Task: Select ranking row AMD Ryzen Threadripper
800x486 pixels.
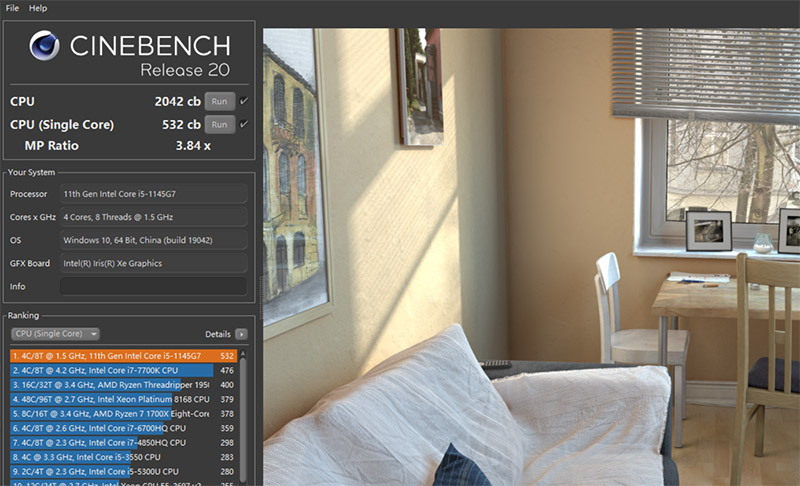Action: (x=123, y=385)
